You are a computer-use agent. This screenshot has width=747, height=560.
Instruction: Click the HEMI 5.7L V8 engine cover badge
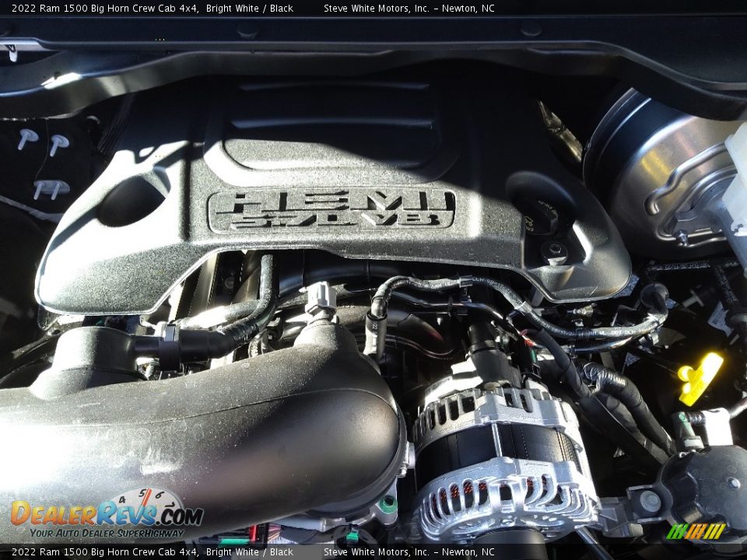pos(331,211)
